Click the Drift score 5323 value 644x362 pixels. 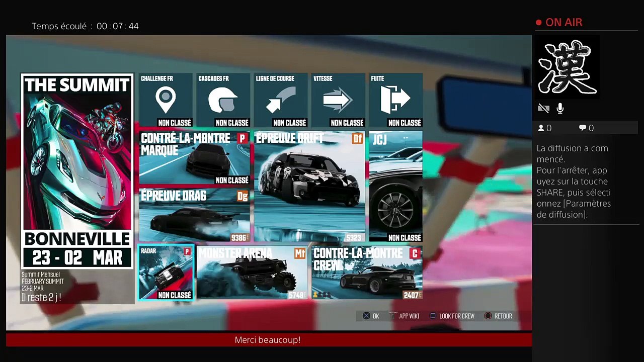click(x=354, y=237)
